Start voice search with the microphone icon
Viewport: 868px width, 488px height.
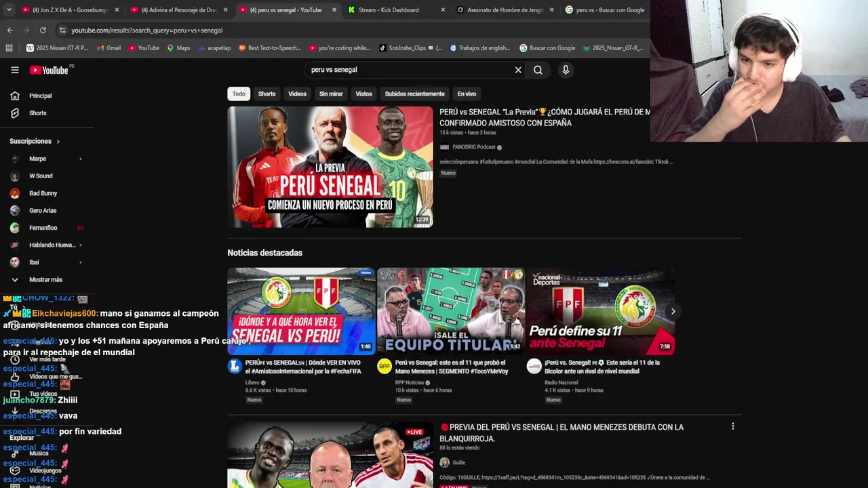tap(566, 70)
